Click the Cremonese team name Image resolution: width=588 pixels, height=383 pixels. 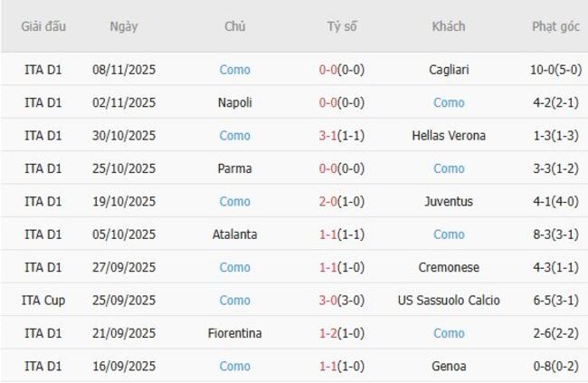pos(449,267)
